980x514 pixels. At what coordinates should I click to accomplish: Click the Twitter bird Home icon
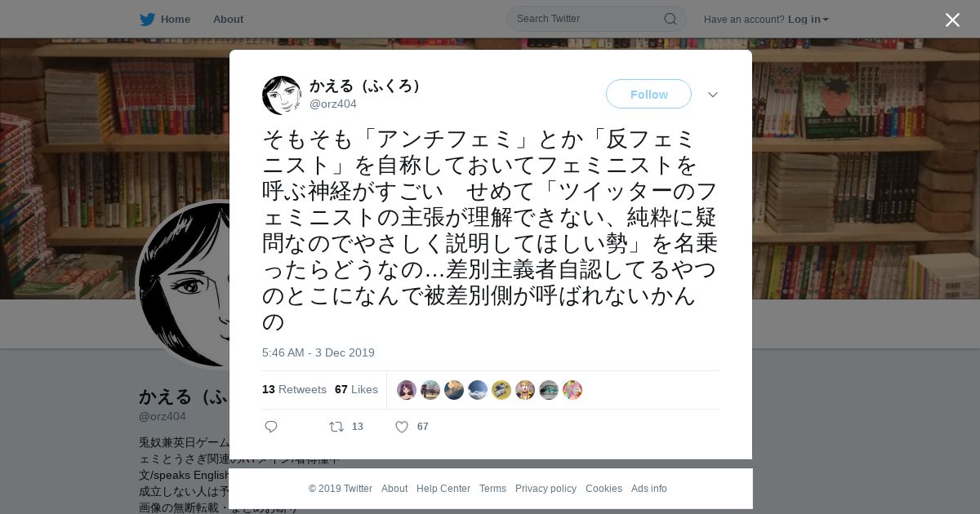(147, 19)
